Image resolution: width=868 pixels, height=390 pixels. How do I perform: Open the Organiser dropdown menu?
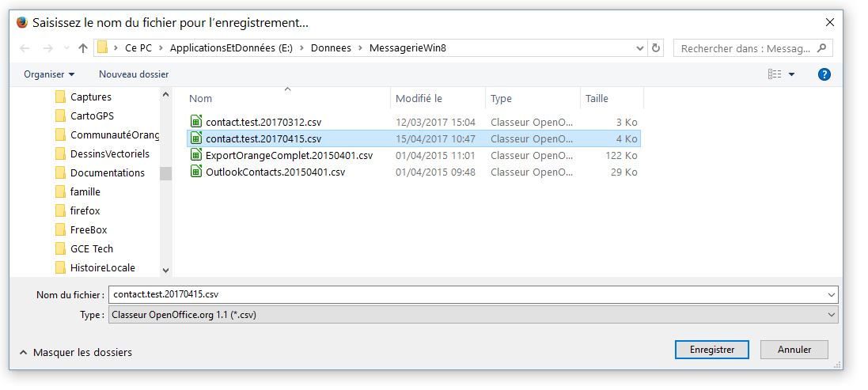[49, 74]
